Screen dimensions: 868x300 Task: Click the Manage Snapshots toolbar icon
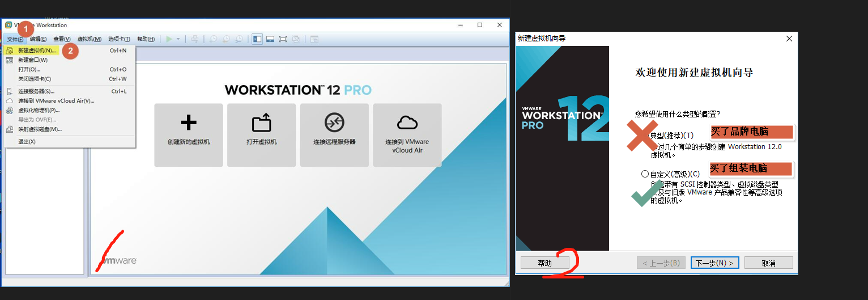point(239,39)
